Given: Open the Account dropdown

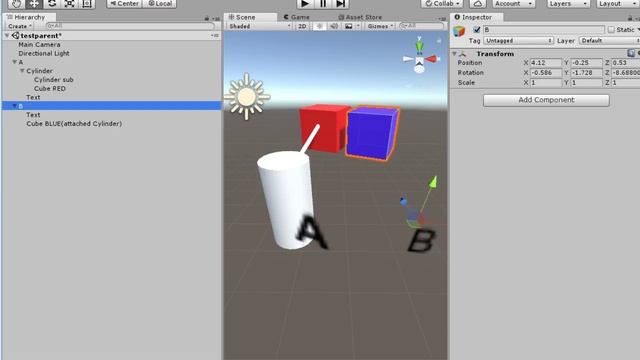Looking at the screenshot, I should [513, 4].
